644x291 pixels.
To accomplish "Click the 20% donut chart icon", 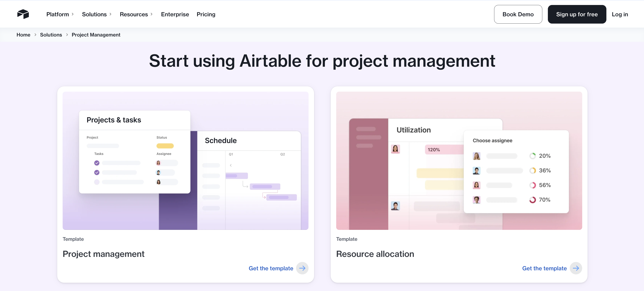I will click(533, 156).
